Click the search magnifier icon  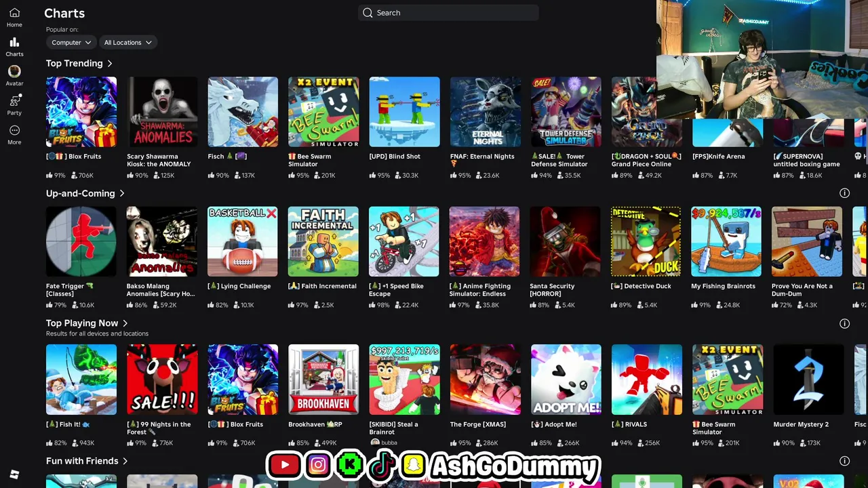click(368, 12)
